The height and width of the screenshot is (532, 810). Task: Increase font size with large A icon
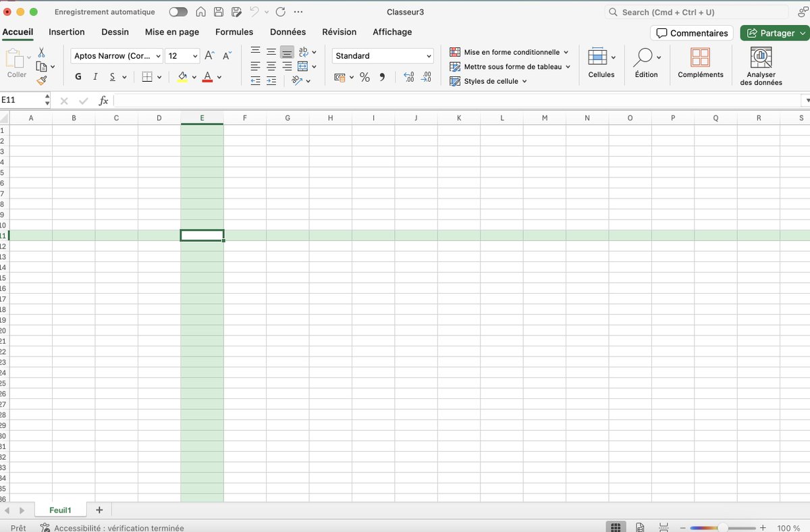pyautogui.click(x=209, y=56)
